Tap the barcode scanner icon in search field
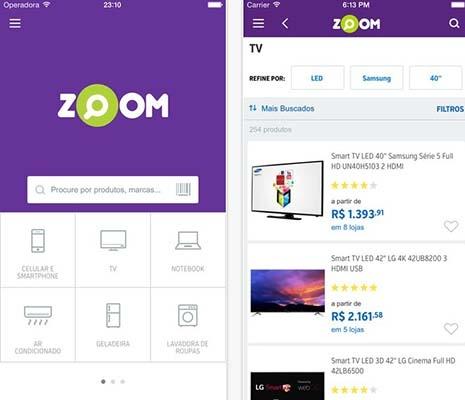Screen dimensions: 465x400 [x=183, y=189]
